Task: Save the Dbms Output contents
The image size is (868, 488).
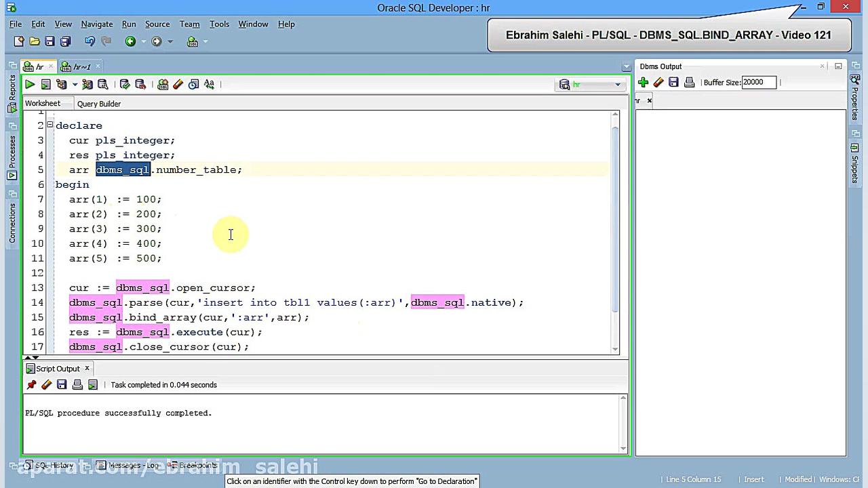Action: point(672,82)
